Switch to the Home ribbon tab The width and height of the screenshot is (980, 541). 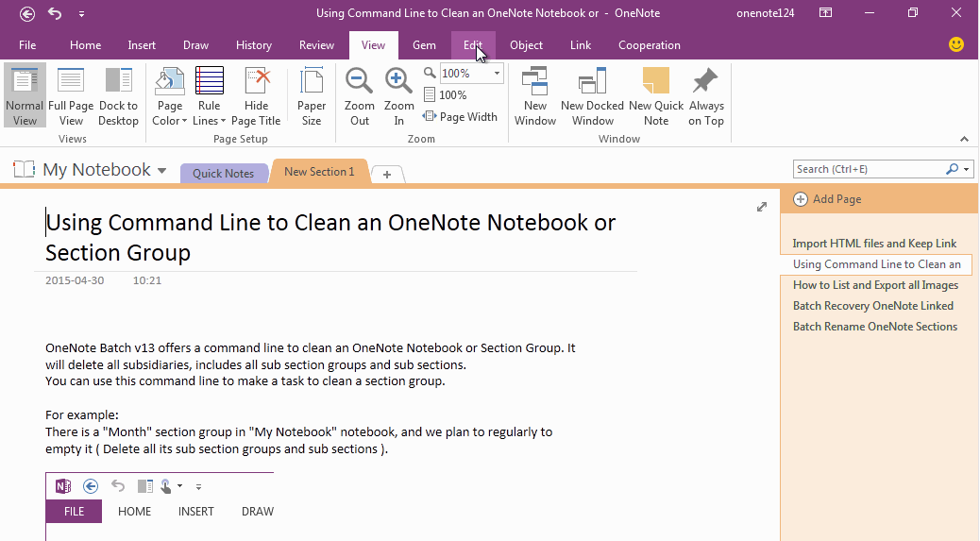[x=86, y=45]
